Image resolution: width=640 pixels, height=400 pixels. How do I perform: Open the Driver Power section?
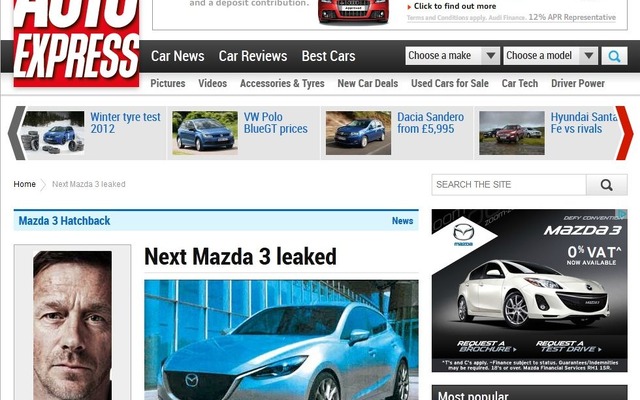578,83
